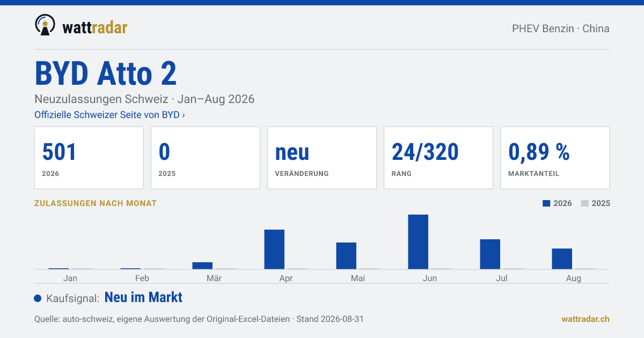
Task: Click the July 2026 bar
Action: point(490,254)
